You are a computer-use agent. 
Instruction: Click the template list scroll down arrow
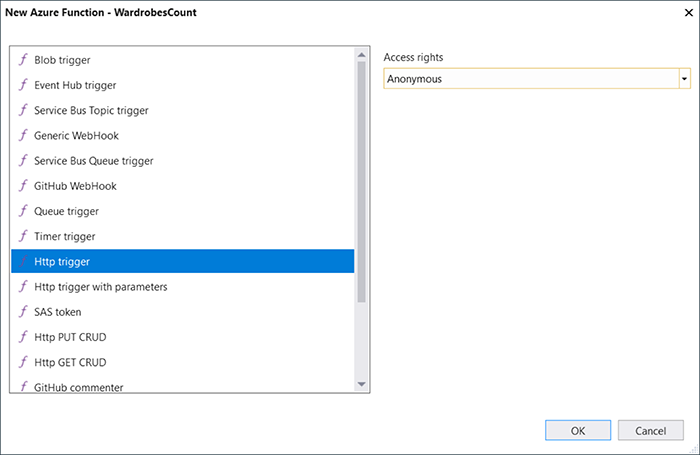pos(362,384)
